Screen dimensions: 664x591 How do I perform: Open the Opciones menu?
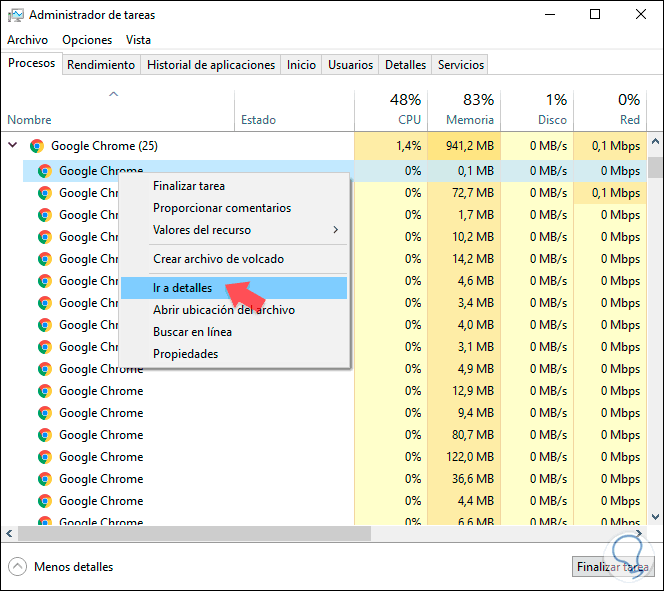click(87, 40)
